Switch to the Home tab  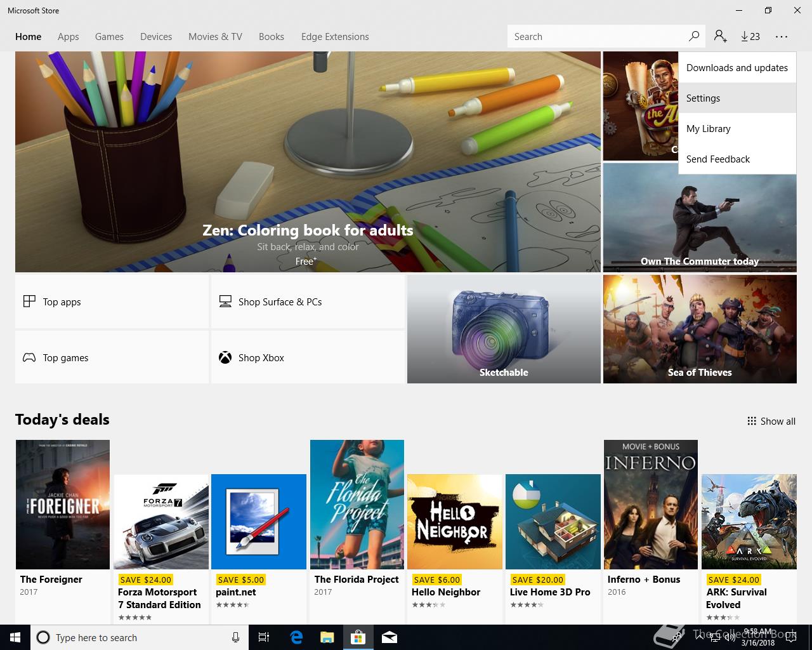pos(29,37)
